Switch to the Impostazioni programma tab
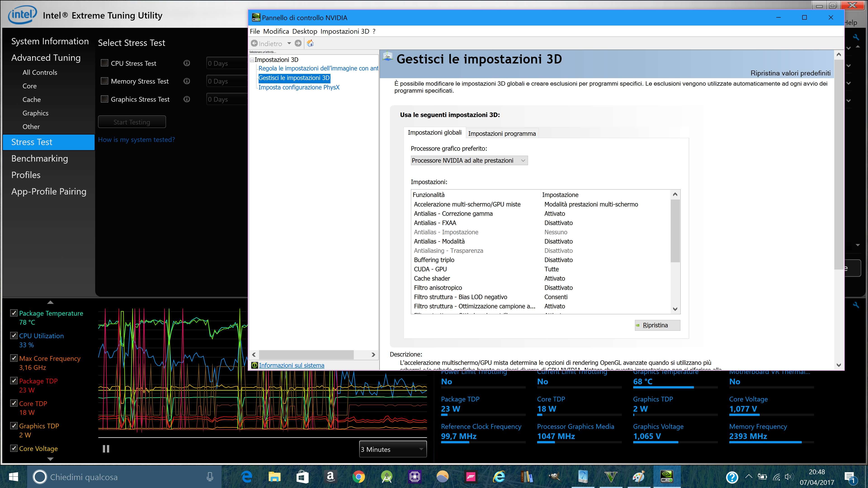 pyautogui.click(x=502, y=133)
